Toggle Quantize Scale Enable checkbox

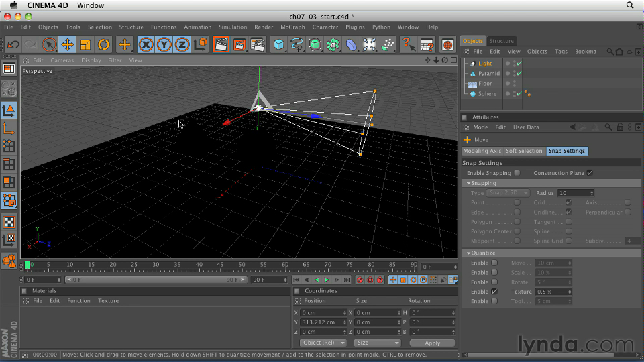(x=494, y=272)
